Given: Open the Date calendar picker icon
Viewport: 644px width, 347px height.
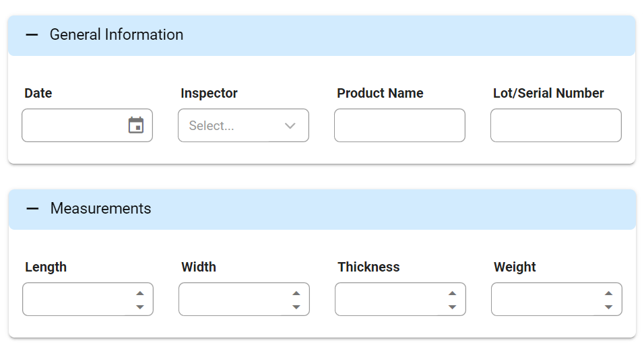Looking at the screenshot, I should [x=136, y=125].
